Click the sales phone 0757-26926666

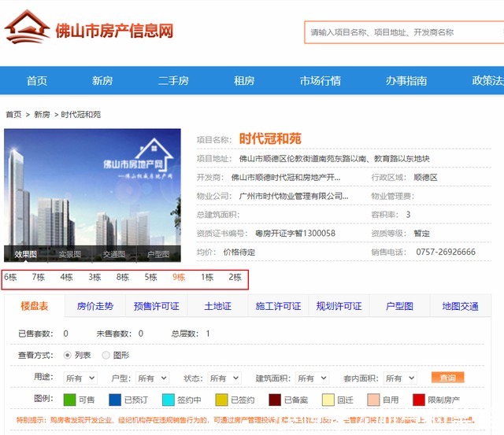[446, 252]
